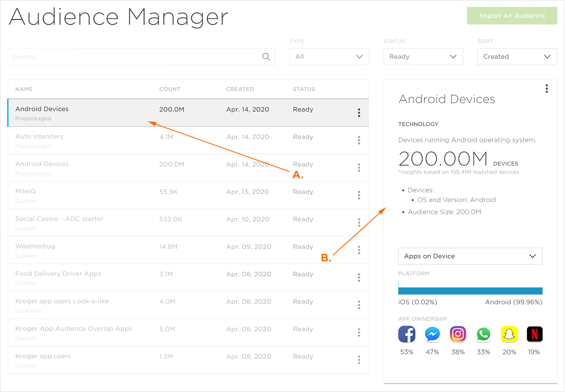Click the search magnifier icon
The width and height of the screenshot is (565, 392).
coord(266,57)
